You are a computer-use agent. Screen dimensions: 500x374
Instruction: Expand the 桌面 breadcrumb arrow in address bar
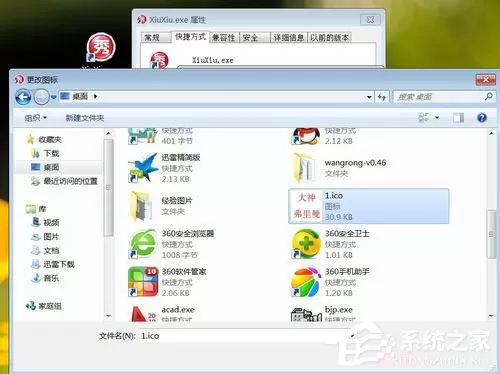[95, 97]
